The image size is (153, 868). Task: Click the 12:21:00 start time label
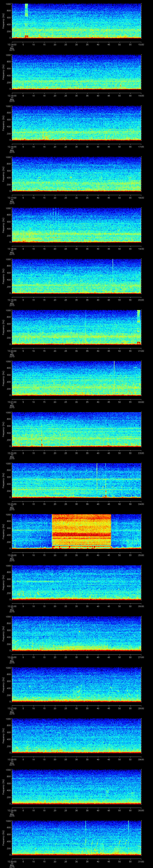[12, 402]
